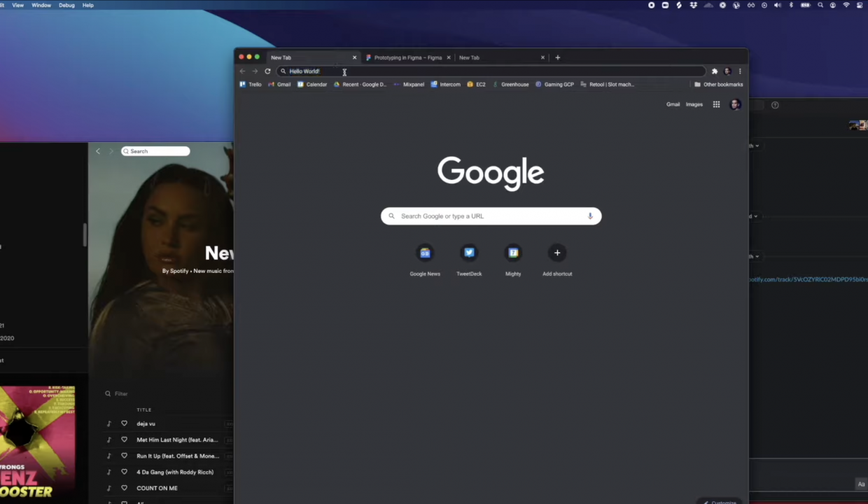Open the Retool | Slot mach... bookmark

point(607,84)
